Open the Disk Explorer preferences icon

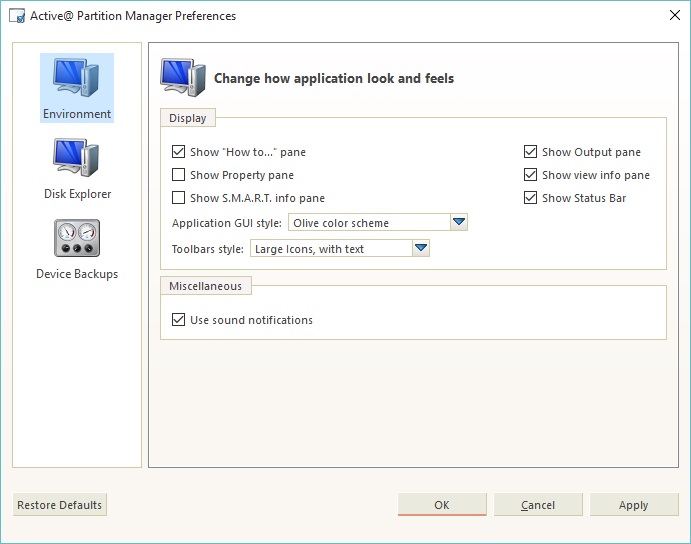tap(77, 157)
